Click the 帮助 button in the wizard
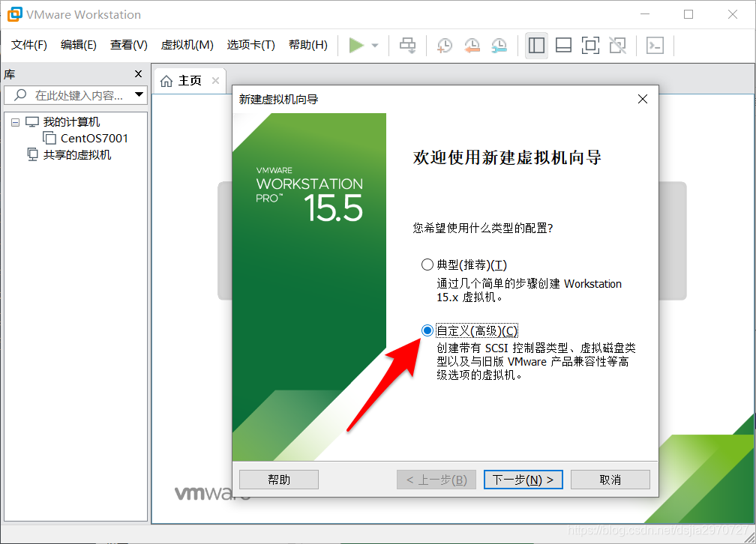The width and height of the screenshot is (756, 544). pyautogui.click(x=279, y=480)
